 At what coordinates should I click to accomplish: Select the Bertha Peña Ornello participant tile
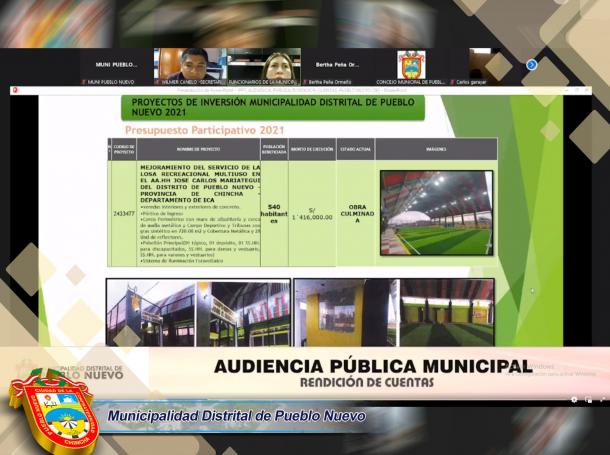[x=337, y=65]
